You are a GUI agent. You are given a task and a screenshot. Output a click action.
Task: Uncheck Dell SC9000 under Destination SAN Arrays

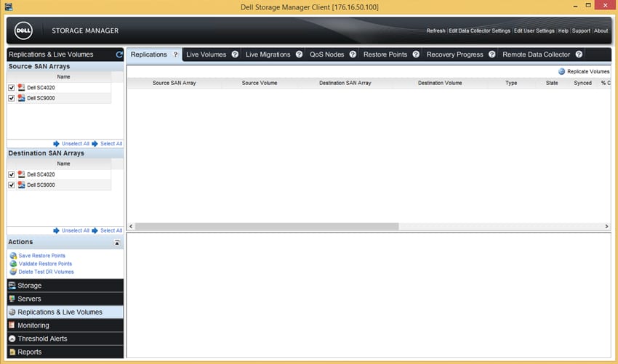[x=12, y=185]
